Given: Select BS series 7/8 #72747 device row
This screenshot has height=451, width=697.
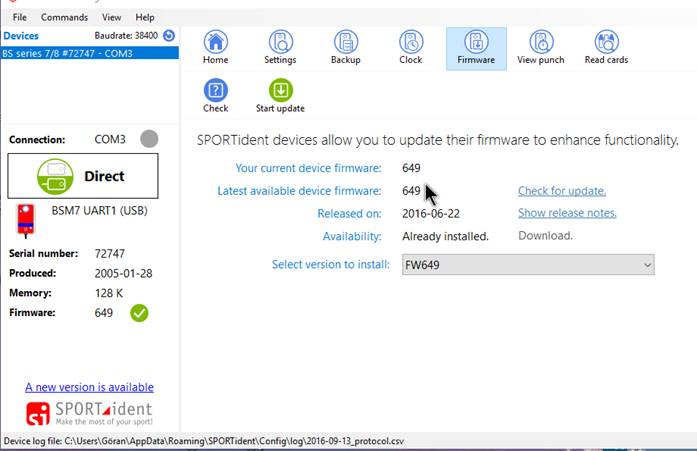Looking at the screenshot, I should point(89,53).
